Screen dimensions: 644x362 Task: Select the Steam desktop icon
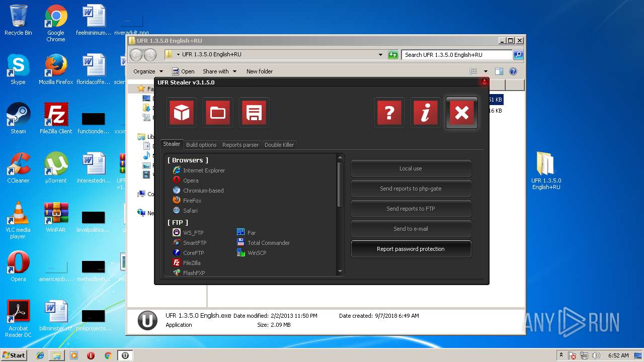click(x=18, y=119)
